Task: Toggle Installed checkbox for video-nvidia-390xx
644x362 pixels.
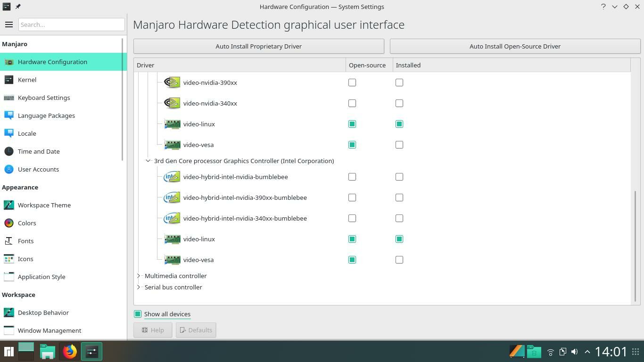Action: pyautogui.click(x=399, y=82)
